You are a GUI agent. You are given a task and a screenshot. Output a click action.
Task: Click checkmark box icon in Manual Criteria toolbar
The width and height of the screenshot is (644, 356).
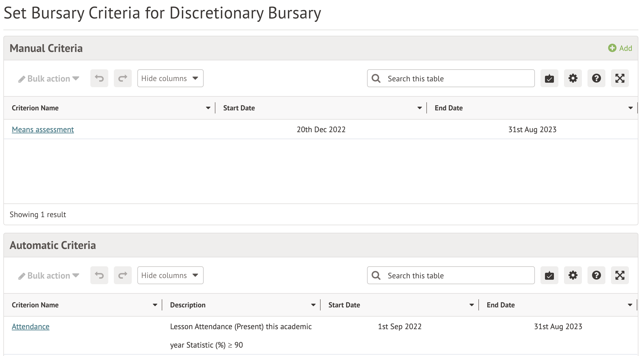click(549, 79)
